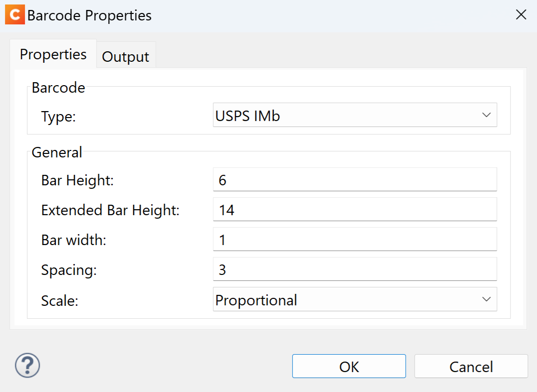Click the Type label text
Image resolution: width=537 pixels, height=392 pixels.
(58, 117)
